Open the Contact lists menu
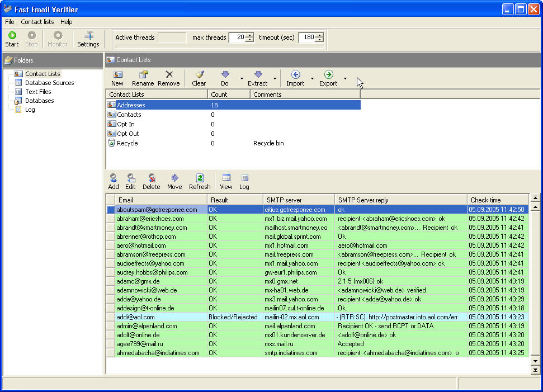This screenshot has width=543, height=392. coord(37,22)
